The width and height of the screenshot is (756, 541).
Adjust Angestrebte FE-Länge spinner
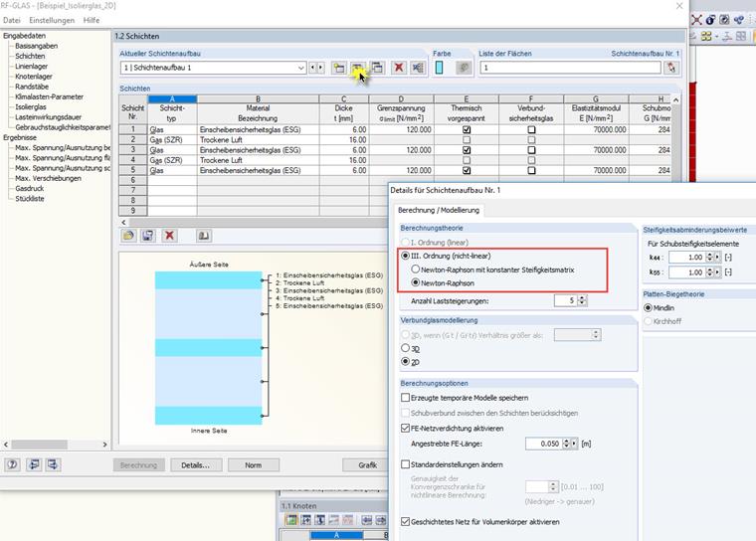pyautogui.click(x=566, y=444)
